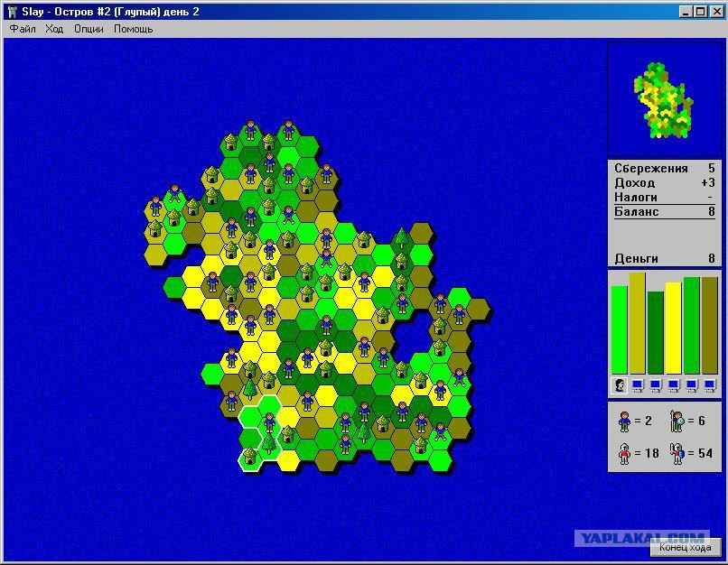Click the Баланс 8 balance line
728x565 pixels.
(665, 211)
